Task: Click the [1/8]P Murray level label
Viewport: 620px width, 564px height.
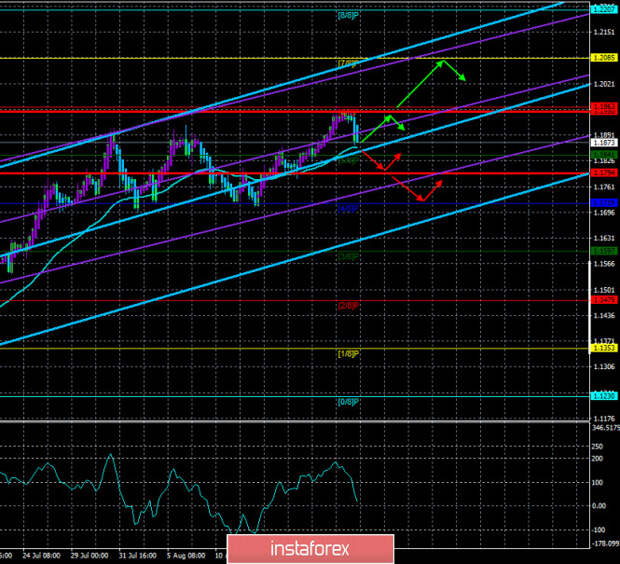Action: [x=348, y=354]
